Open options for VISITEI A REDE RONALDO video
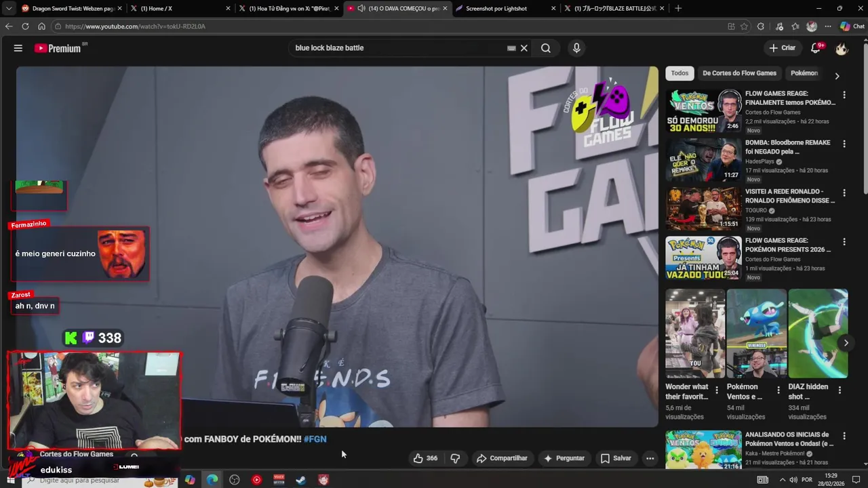868x488 pixels. coord(844,192)
